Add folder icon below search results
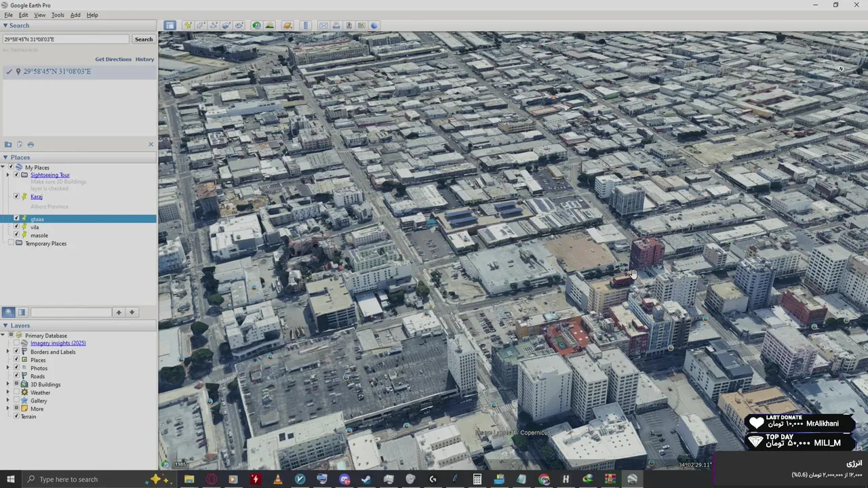This screenshot has width=868, height=488. [x=8, y=144]
